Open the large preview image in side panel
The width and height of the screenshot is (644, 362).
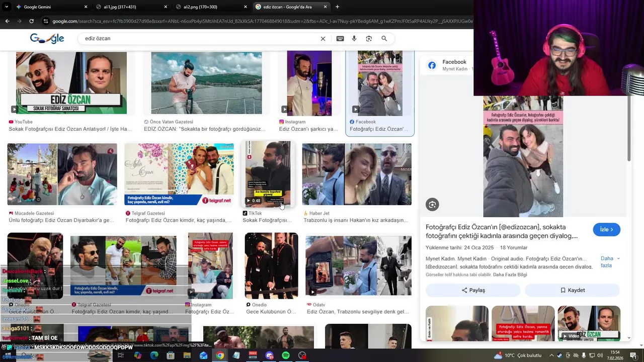(523, 156)
